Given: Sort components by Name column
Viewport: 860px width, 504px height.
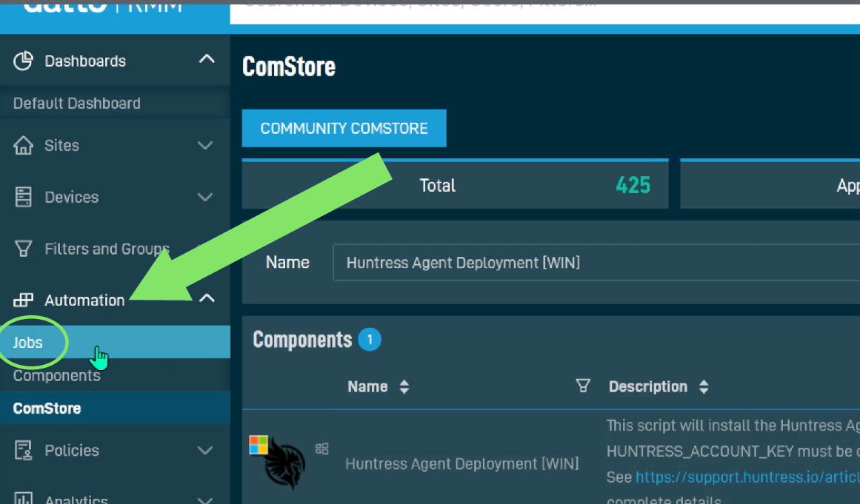Looking at the screenshot, I should click(404, 387).
